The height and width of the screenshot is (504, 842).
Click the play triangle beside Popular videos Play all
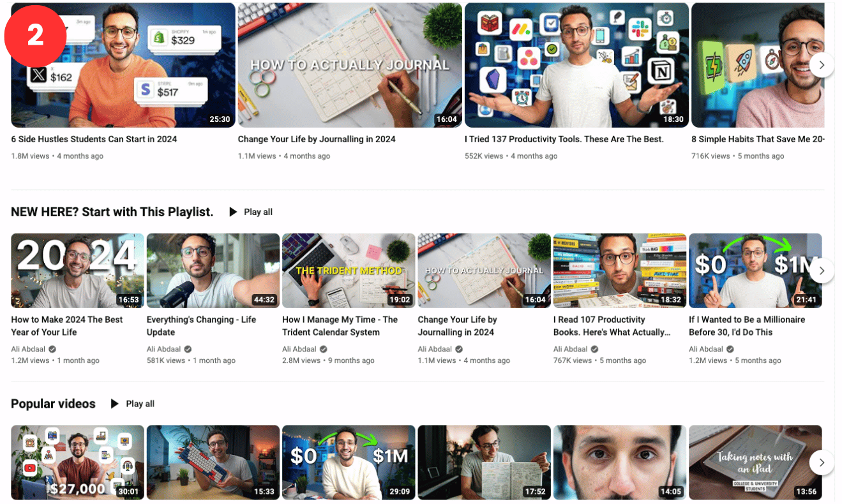click(114, 403)
